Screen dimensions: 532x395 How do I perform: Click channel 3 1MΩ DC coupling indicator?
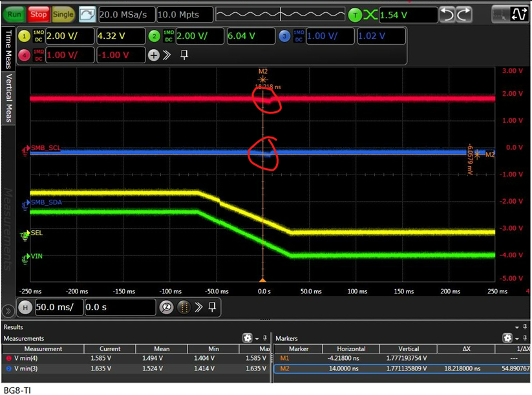299,36
